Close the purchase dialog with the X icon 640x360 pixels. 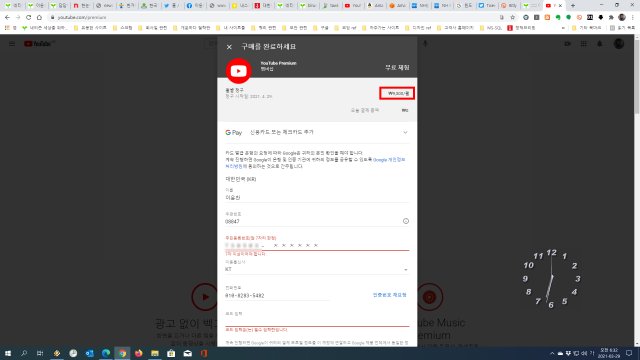pyautogui.click(x=229, y=47)
